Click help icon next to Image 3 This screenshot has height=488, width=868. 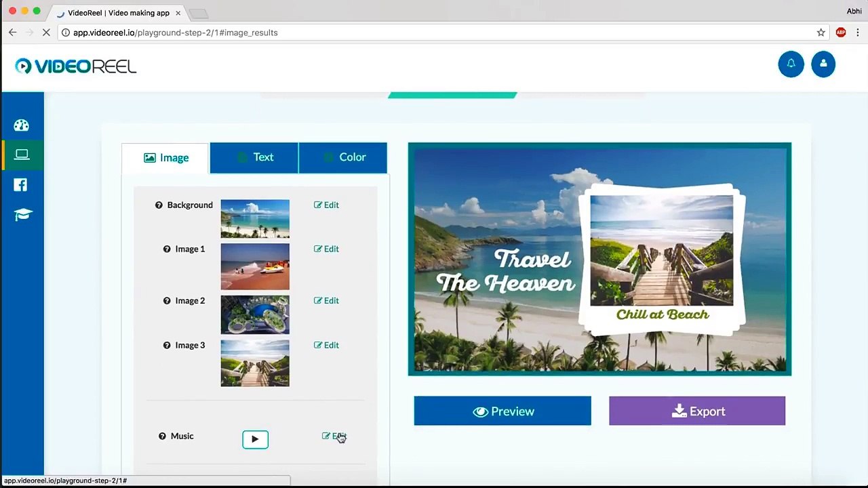[x=167, y=345]
